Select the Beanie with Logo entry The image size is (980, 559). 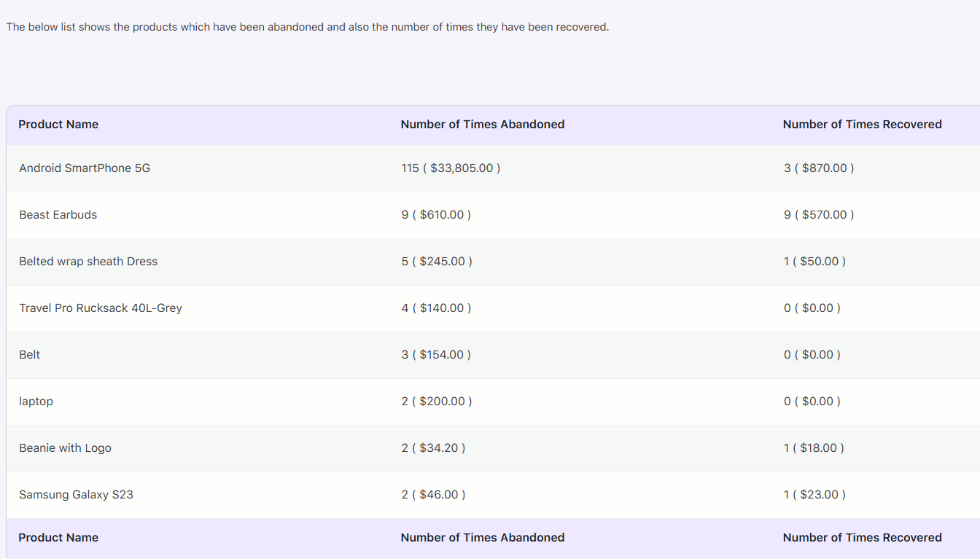(65, 448)
